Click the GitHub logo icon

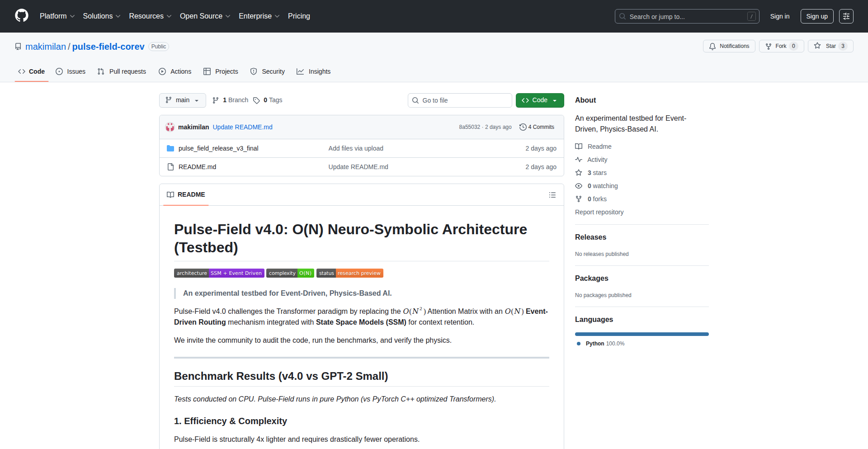pyautogui.click(x=22, y=16)
